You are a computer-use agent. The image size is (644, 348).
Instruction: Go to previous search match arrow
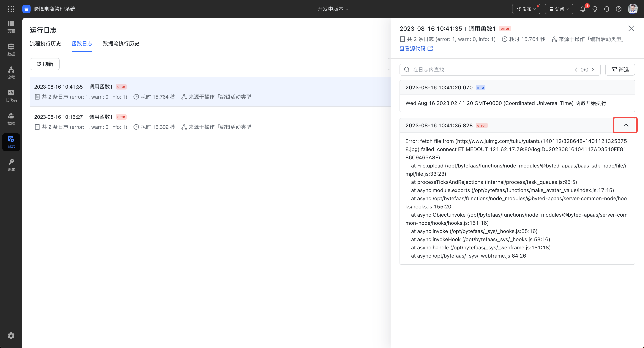coord(576,70)
